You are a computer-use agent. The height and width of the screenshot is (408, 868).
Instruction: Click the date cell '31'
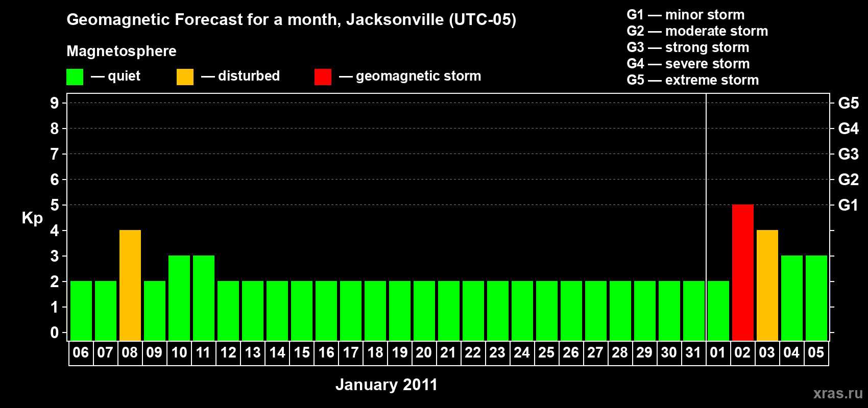pyautogui.click(x=693, y=353)
